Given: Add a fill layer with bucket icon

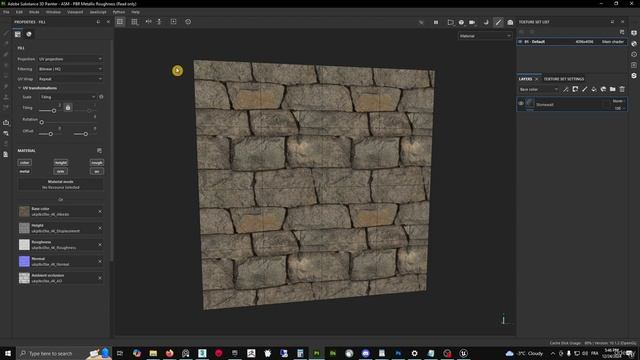Looking at the screenshot, I should coord(594,89).
